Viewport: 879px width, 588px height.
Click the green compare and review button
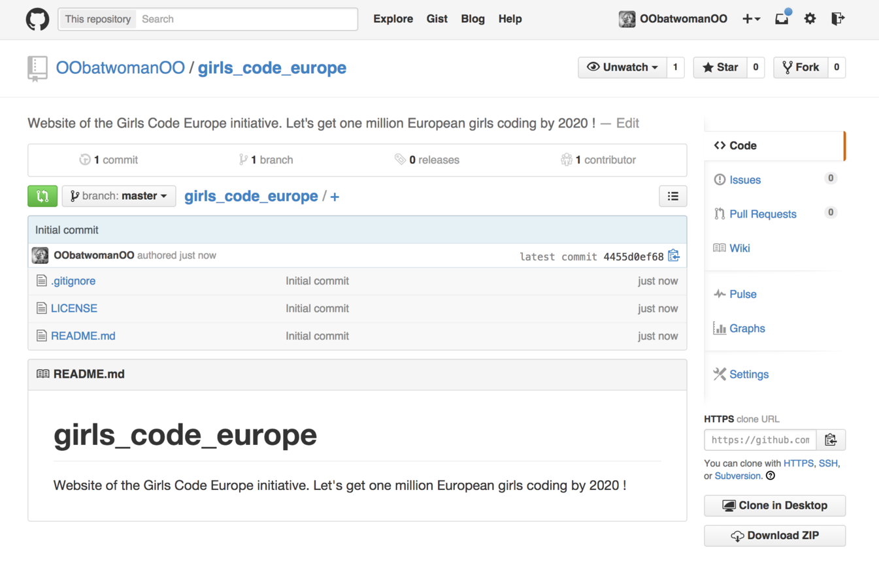click(x=42, y=196)
